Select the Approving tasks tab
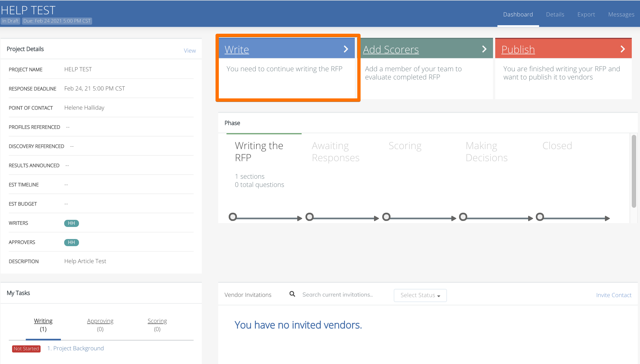The image size is (640, 364). click(100, 324)
